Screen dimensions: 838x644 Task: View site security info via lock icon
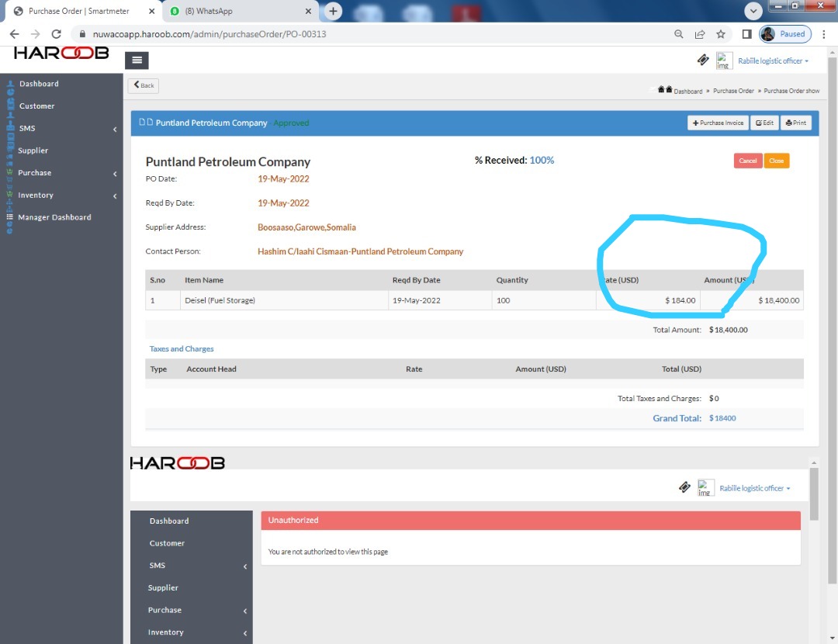click(x=82, y=34)
